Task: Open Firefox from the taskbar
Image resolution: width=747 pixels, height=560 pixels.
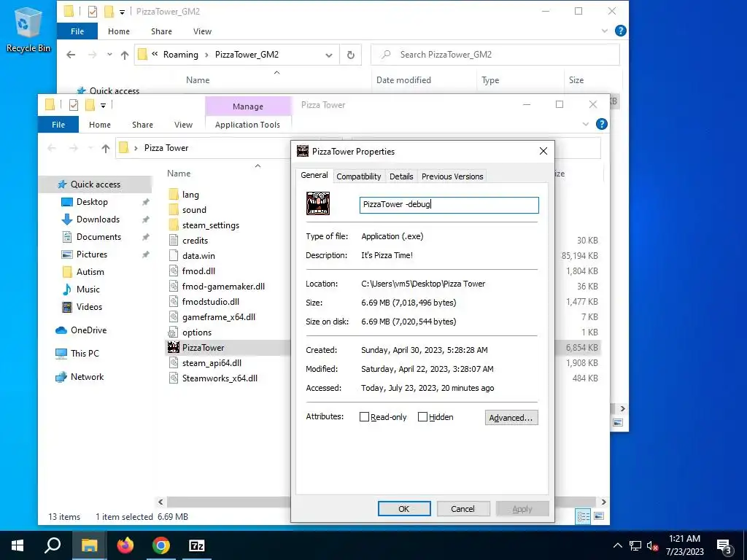Action: [x=125, y=545]
